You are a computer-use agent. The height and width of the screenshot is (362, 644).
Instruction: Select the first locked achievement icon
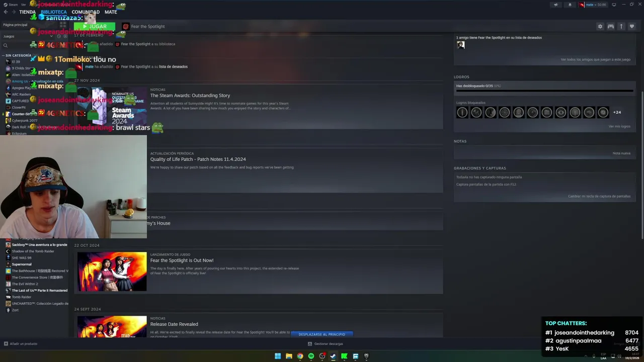tap(462, 112)
